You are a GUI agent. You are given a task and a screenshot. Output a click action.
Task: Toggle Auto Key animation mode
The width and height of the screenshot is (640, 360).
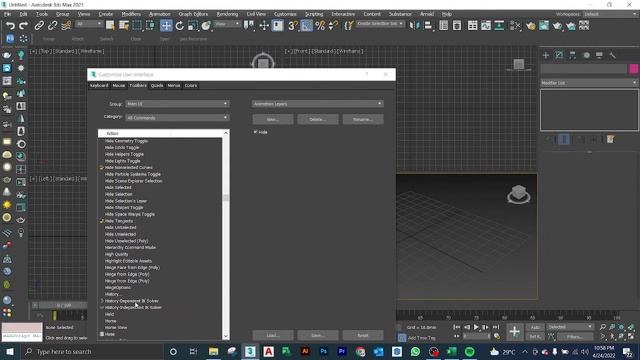click(535, 327)
